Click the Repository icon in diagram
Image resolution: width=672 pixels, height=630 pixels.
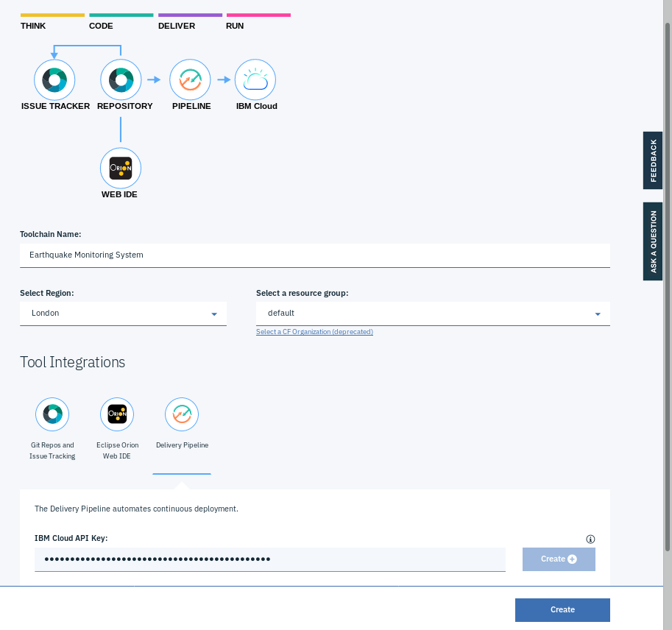121,79
